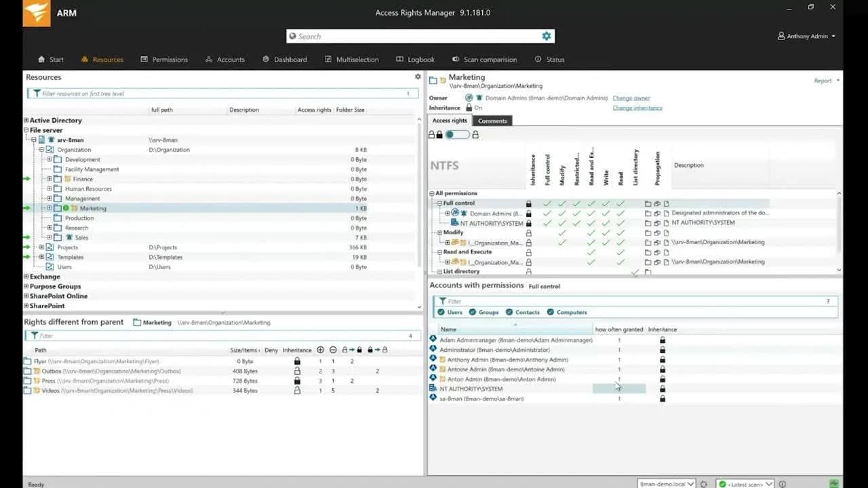Go to the Start tab
Image resolution: width=868 pixels, height=488 pixels.
click(x=51, y=60)
